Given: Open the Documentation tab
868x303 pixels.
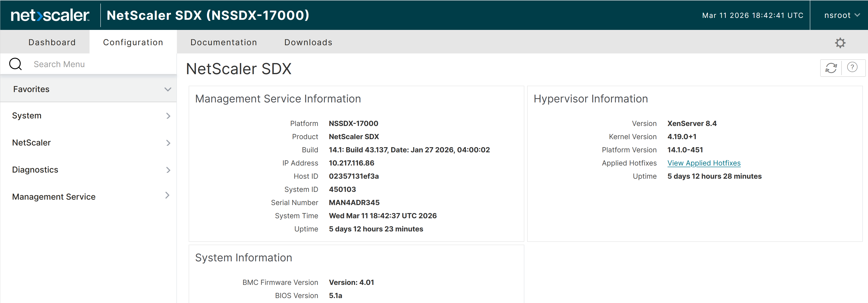Looking at the screenshot, I should point(223,42).
